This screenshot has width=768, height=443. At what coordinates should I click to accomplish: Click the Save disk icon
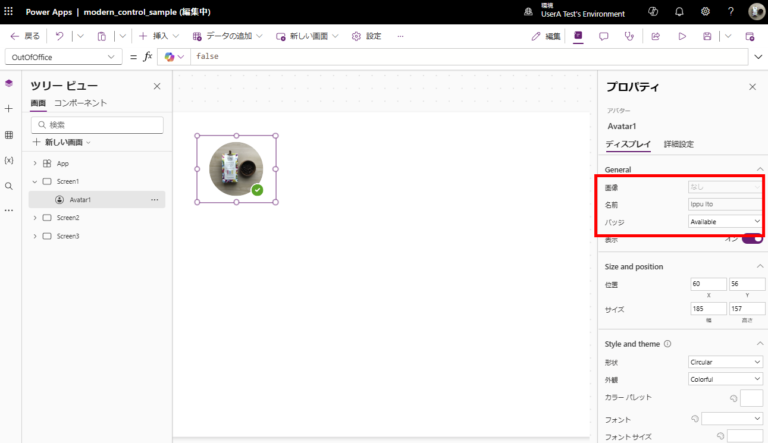(x=707, y=36)
